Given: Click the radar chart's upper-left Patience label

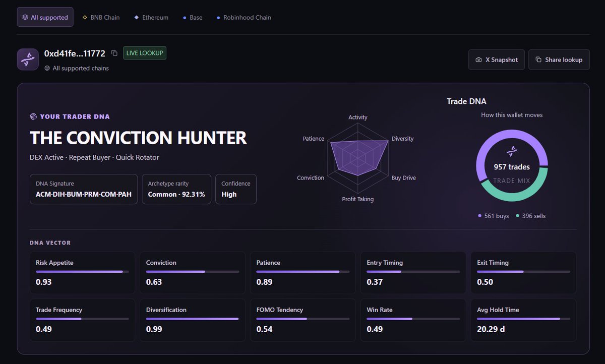Looking at the screenshot, I should point(314,139).
